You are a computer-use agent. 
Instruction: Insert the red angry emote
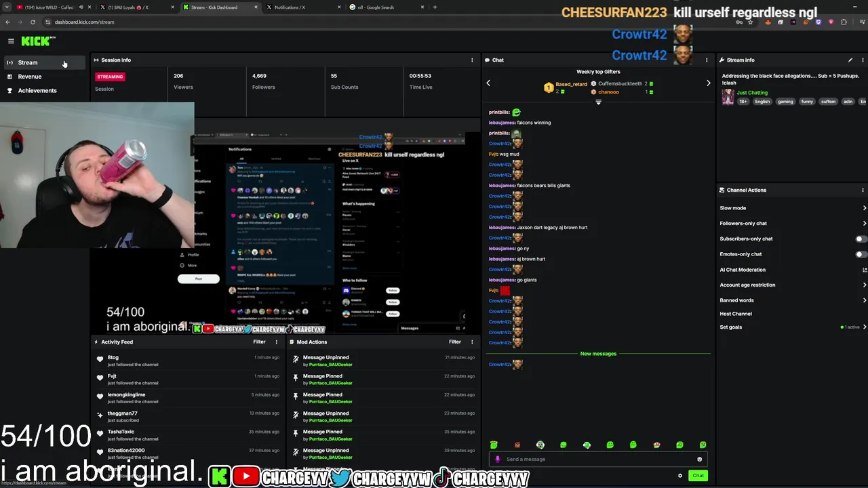pyautogui.click(x=517, y=445)
